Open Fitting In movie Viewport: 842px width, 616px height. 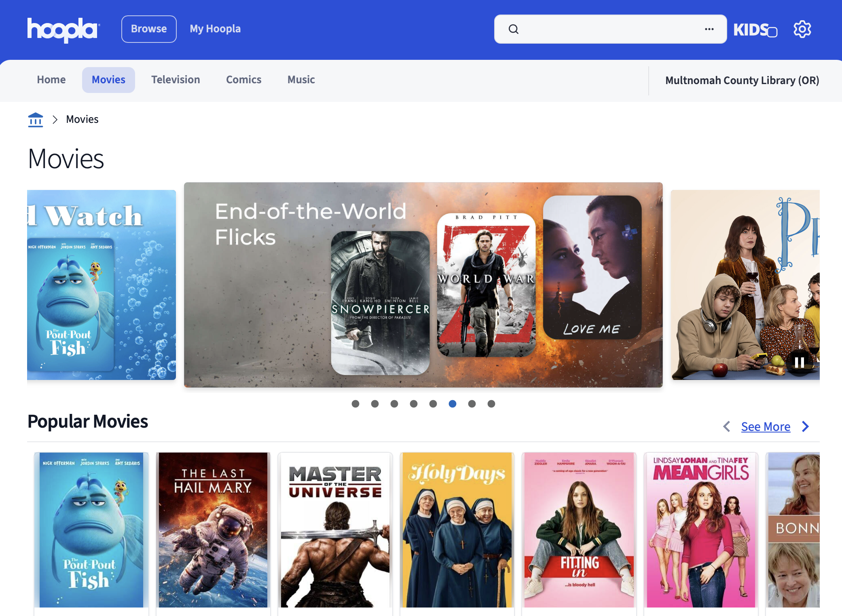[579, 530]
